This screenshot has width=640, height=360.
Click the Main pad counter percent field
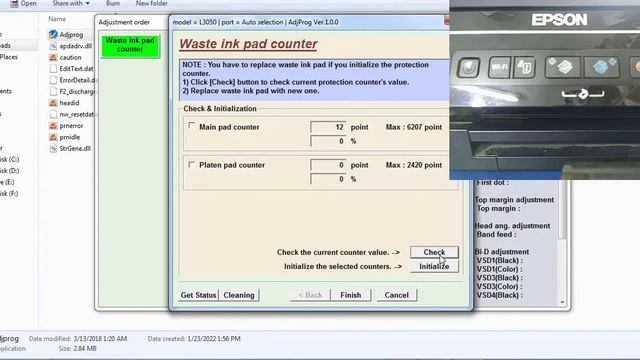point(328,141)
